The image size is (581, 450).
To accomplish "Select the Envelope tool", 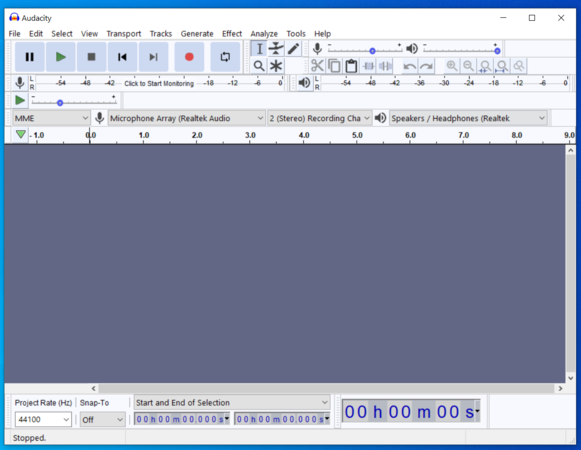I will tap(276, 49).
